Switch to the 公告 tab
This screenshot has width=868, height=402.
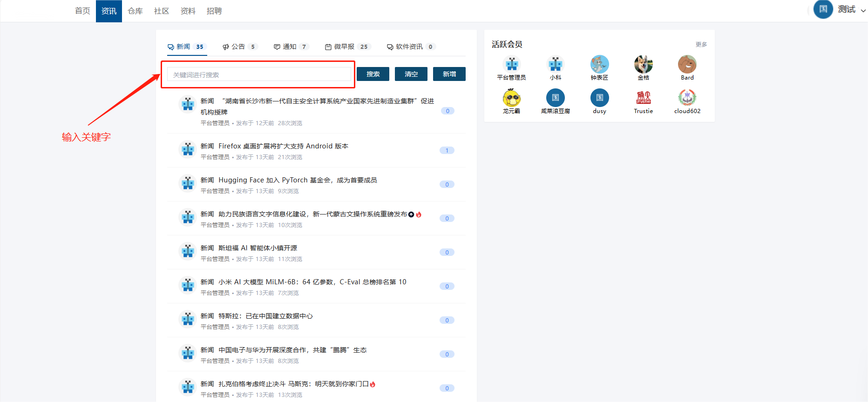[238, 47]
